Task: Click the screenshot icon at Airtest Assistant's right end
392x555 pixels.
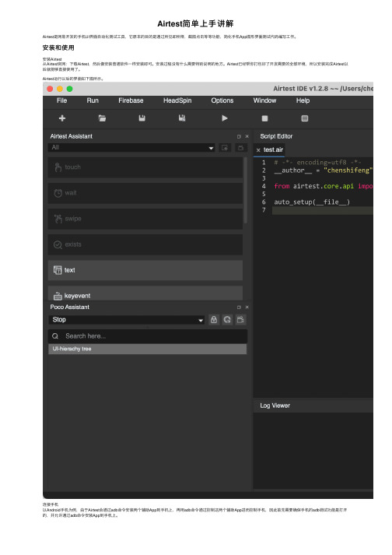Action: 240,148
